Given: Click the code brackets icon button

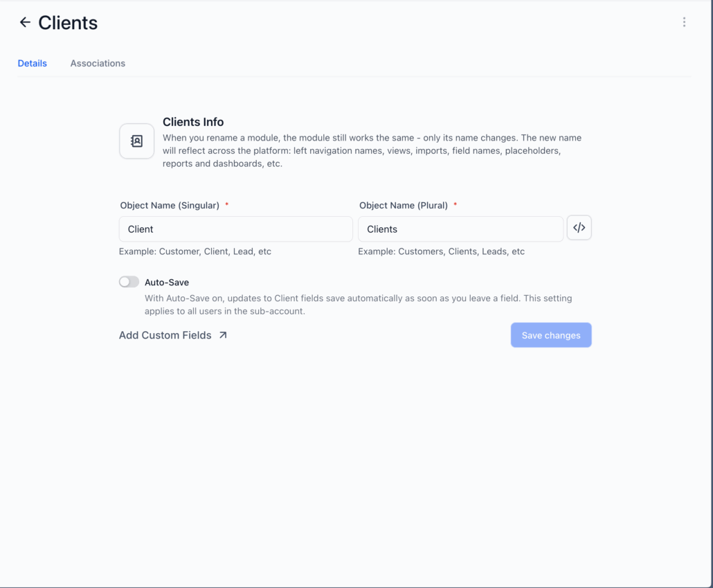Looking at the screenshot, I should coord(579,228).
